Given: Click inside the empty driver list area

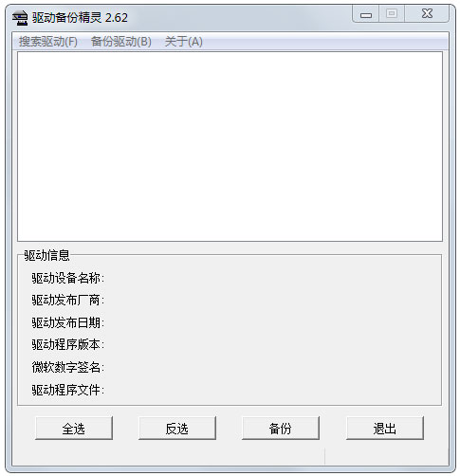Looking at the screenshot, I should pos(230,146).
